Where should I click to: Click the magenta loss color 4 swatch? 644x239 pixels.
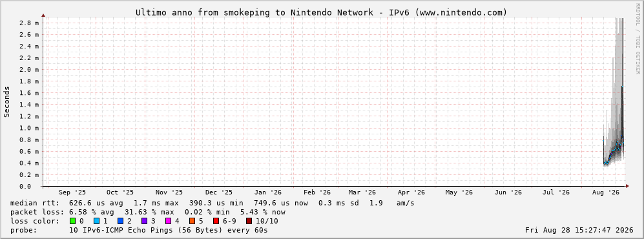(x=169, y=222)
